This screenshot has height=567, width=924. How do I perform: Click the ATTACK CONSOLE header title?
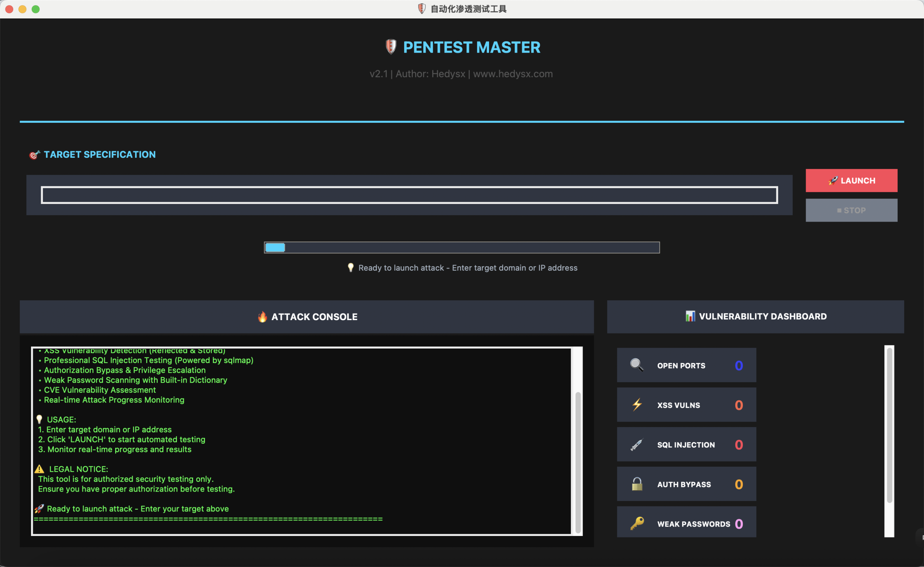pos(314,317)
